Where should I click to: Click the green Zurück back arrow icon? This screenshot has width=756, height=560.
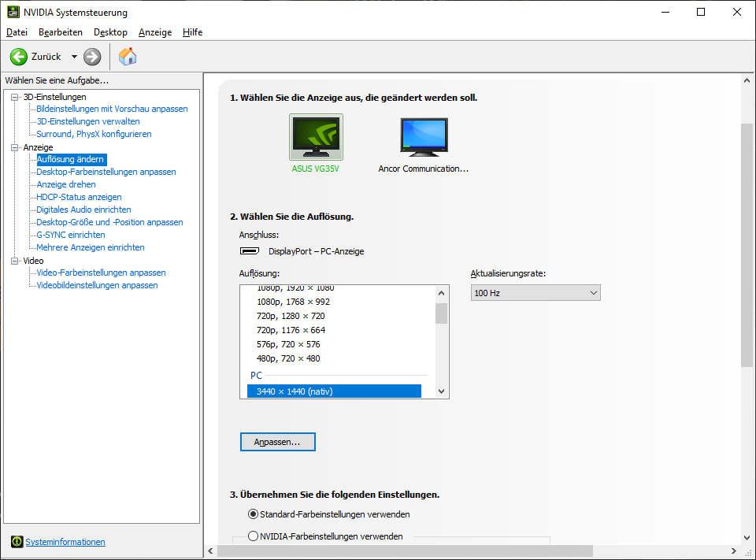pyautogui.click(x=19, y=57)
